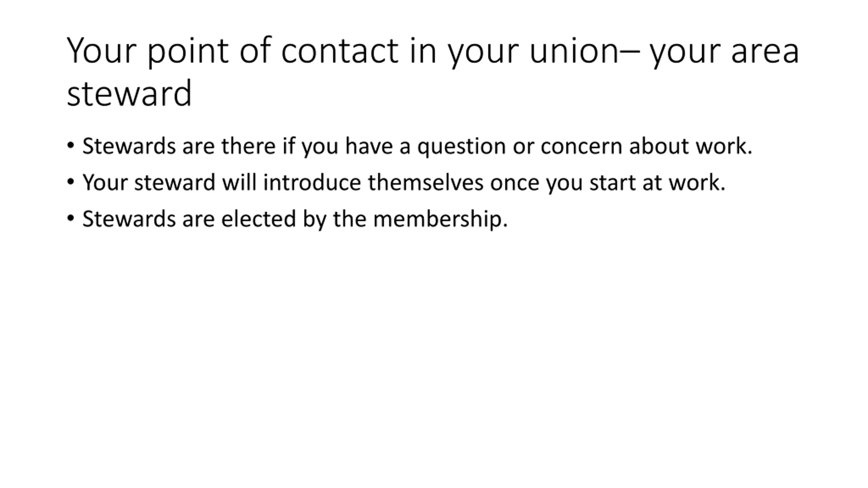Click the blank slide area below the bullets

click(434, 356)
